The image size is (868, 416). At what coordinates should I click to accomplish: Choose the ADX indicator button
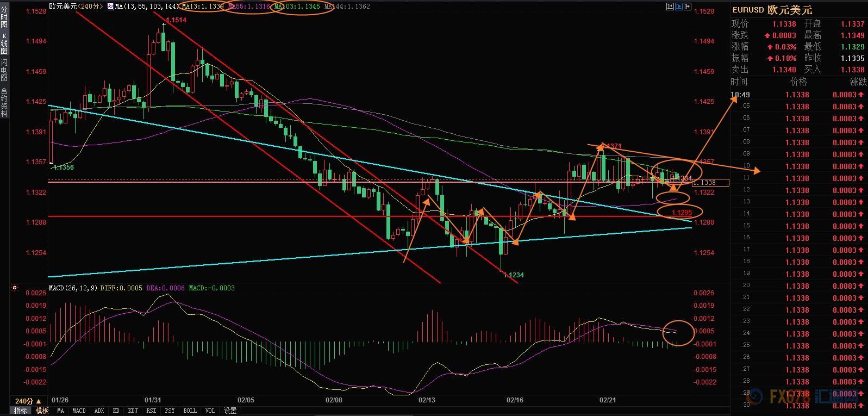pos(99,411)
